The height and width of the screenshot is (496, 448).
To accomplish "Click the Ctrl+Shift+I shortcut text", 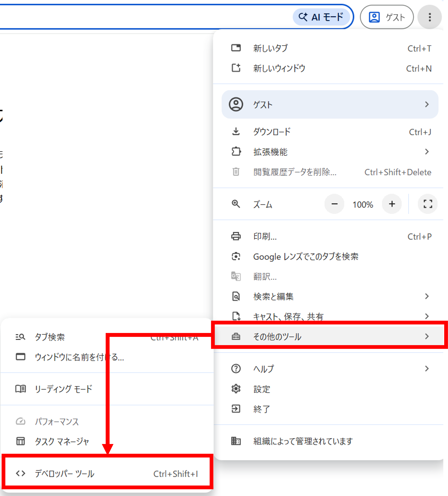I will (x=176, y=474).
